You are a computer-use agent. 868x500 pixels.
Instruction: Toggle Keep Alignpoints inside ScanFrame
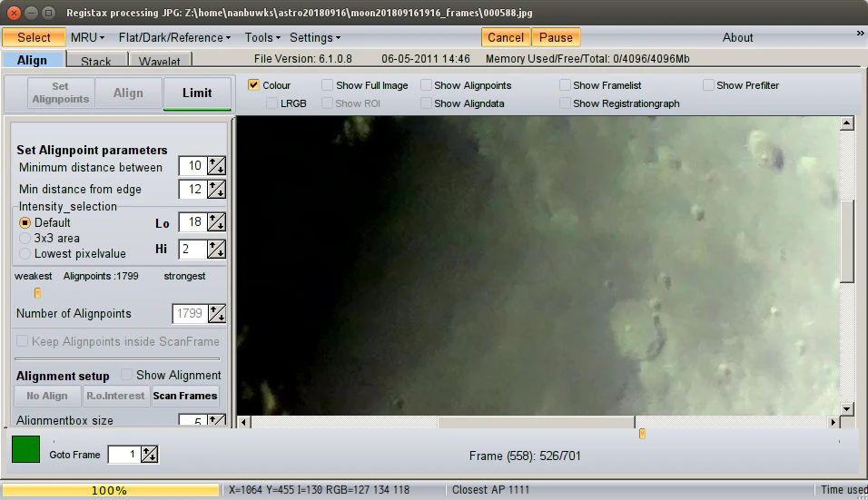click(x=22, y=341)
